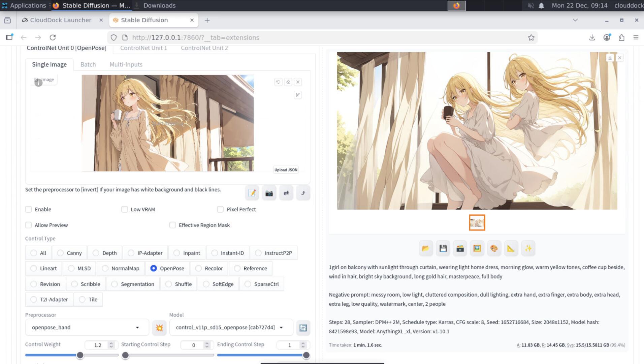Screen dimensions: 644x364
Task: Open the output folder icon
Action: [x=426, y=249]
